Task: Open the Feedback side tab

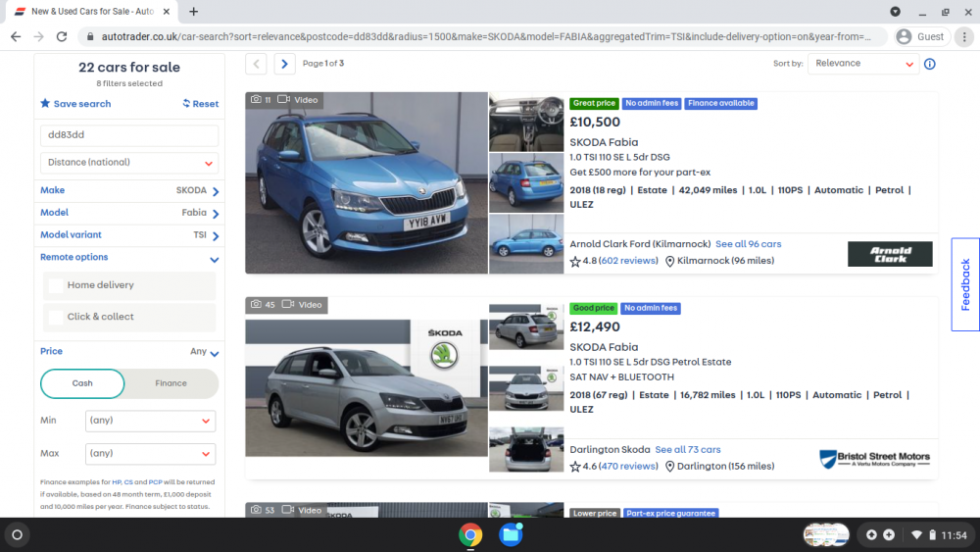Action: coord(965,284)
